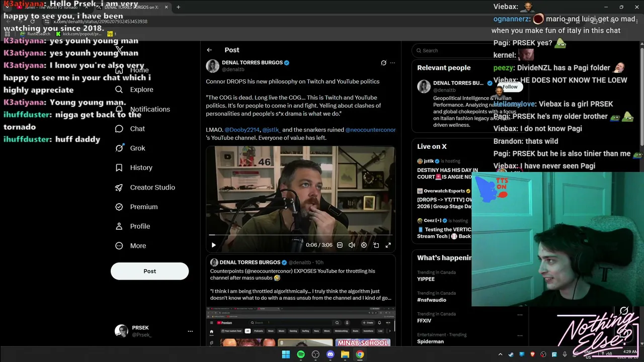Go to Profile in the sidebar

132,226
